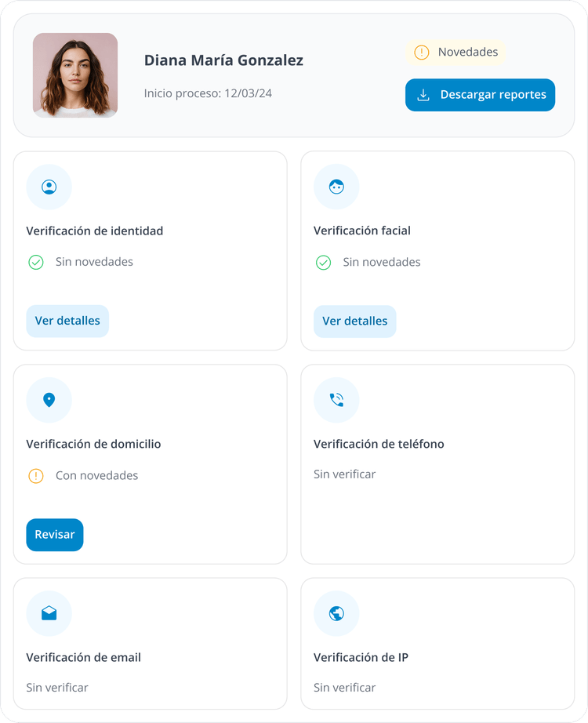Click the download arrow icon in Descargar reportes
Image resolution: width=588 pixels, height=723 pixels.
423,95
